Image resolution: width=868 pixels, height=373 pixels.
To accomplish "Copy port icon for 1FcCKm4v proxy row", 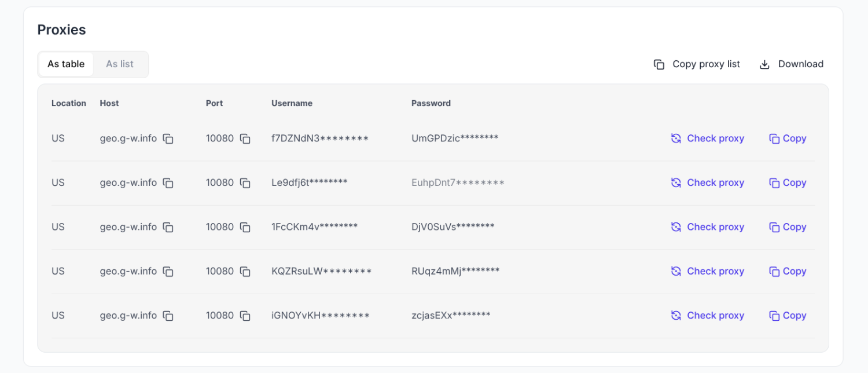I will 245,228.
